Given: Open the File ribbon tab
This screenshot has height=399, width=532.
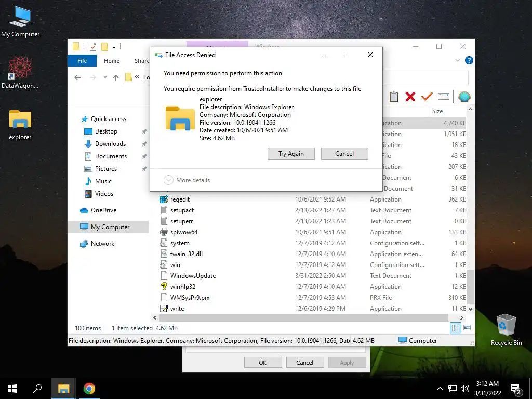Looking at the screenshot, I should click(x=82, y=61).
